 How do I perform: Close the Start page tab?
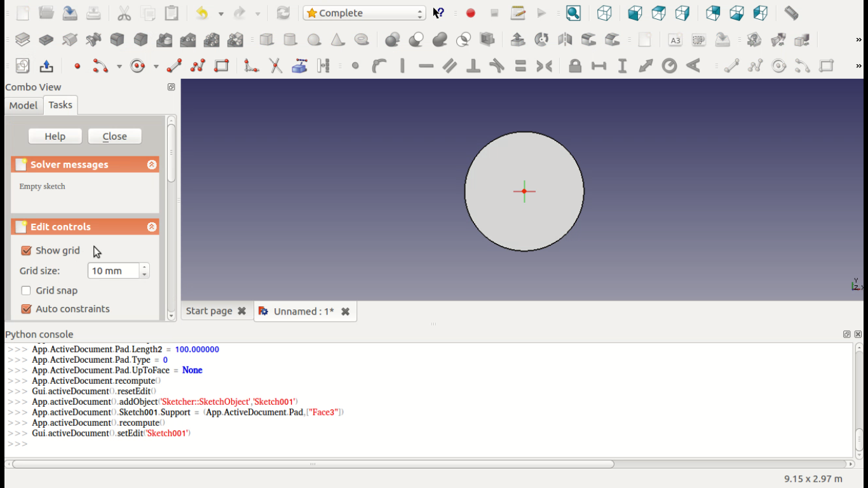(241, 311)
